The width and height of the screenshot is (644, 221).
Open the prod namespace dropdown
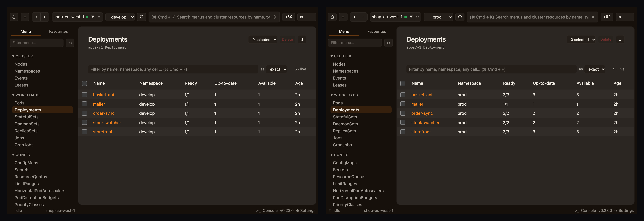point(438,17)
